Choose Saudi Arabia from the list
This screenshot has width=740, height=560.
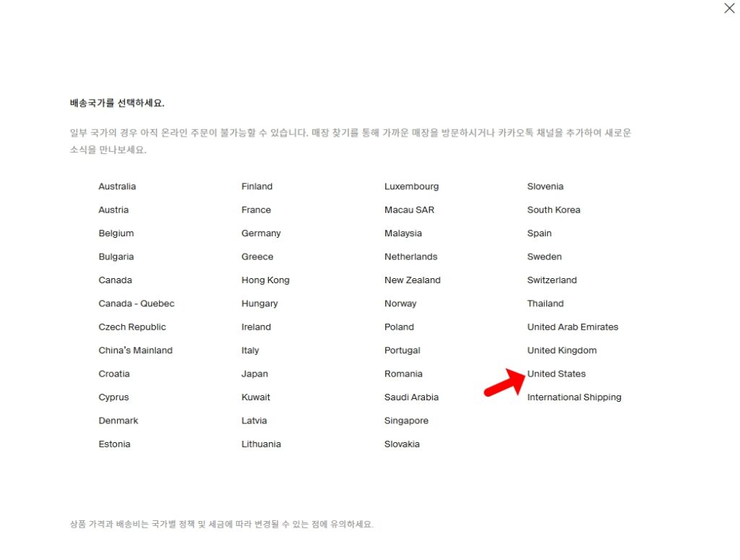pos(411,397)
